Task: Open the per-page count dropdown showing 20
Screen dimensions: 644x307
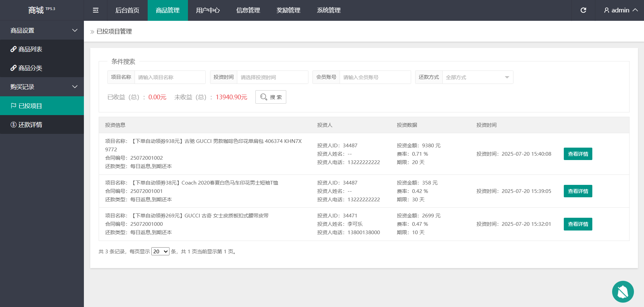Action: (160, 251)
